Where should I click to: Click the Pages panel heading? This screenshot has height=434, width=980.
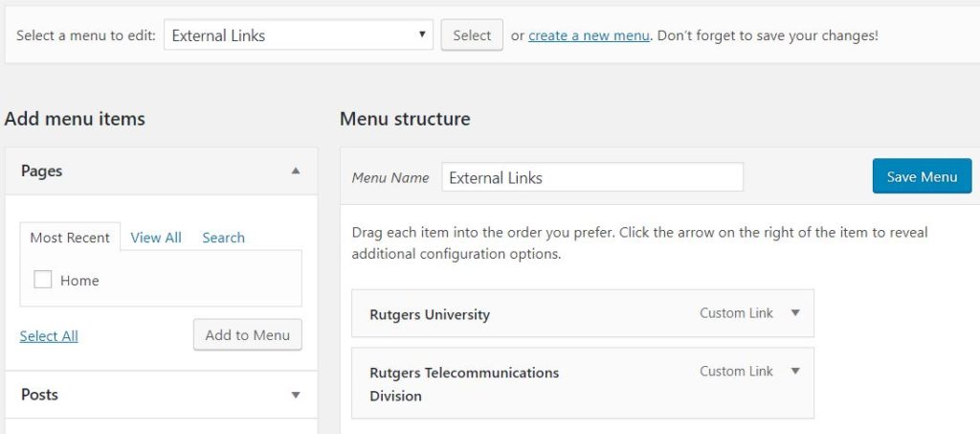click(42, 171)
